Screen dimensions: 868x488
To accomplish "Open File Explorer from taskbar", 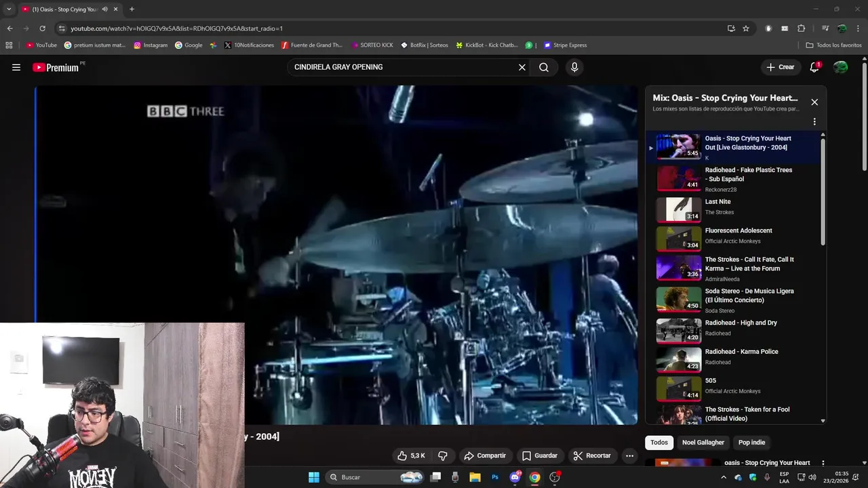I will pos(475,477).
